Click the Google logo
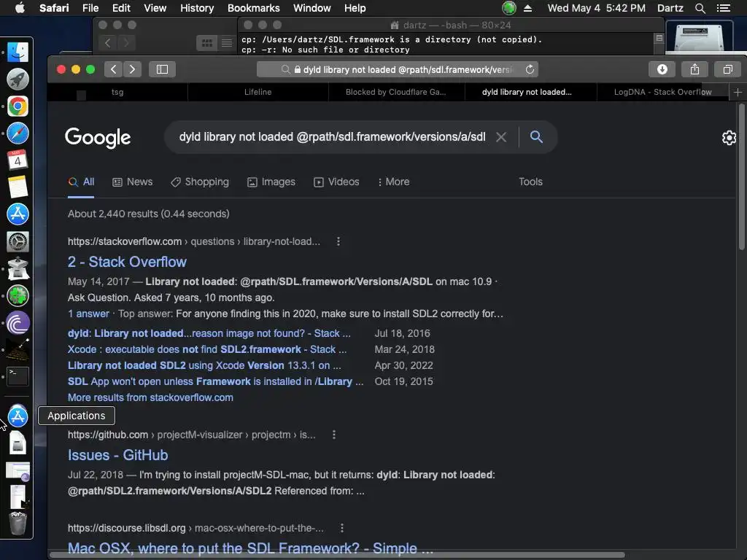Screen dimensions: 747x560 [98, 138]
